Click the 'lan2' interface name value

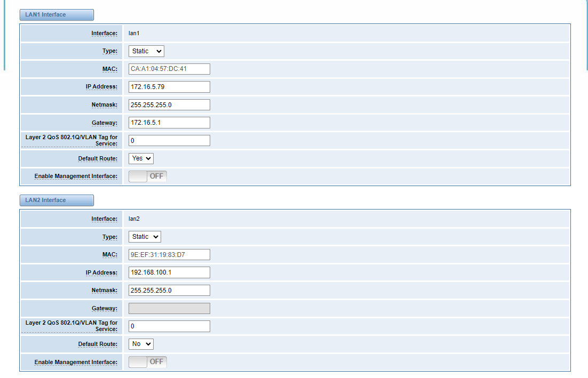click(x=134, y=219)
